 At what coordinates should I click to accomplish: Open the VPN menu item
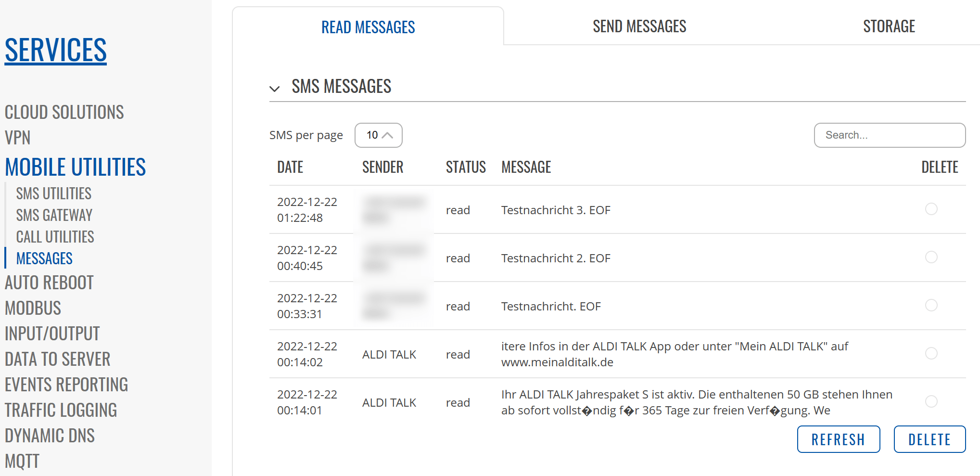18,138
